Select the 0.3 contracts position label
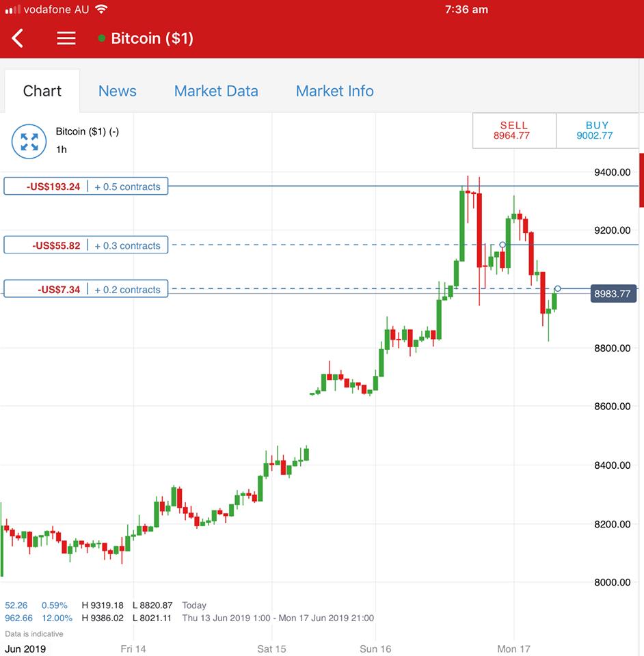This screenshot has height=656, width=644. tap(85, 245)
